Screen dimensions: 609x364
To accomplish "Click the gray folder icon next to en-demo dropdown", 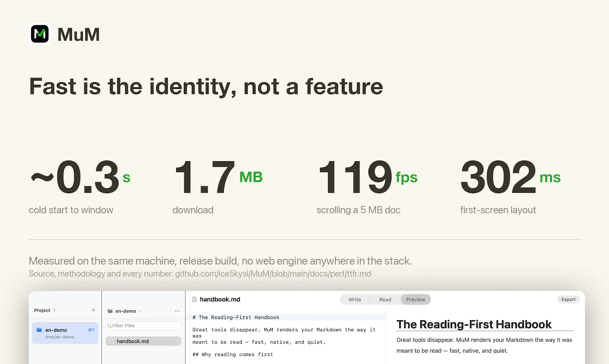I will (x=110, y=311).
